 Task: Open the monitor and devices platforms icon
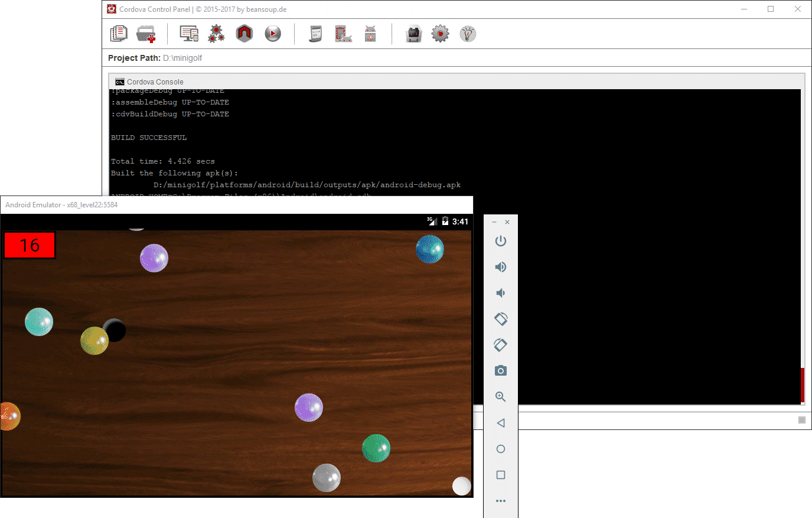189,34
